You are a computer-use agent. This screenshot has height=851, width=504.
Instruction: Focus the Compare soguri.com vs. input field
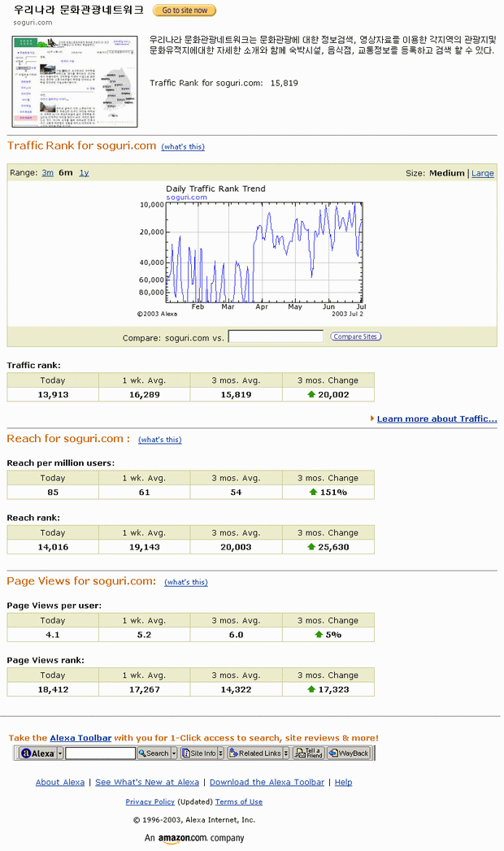point(276,336)
